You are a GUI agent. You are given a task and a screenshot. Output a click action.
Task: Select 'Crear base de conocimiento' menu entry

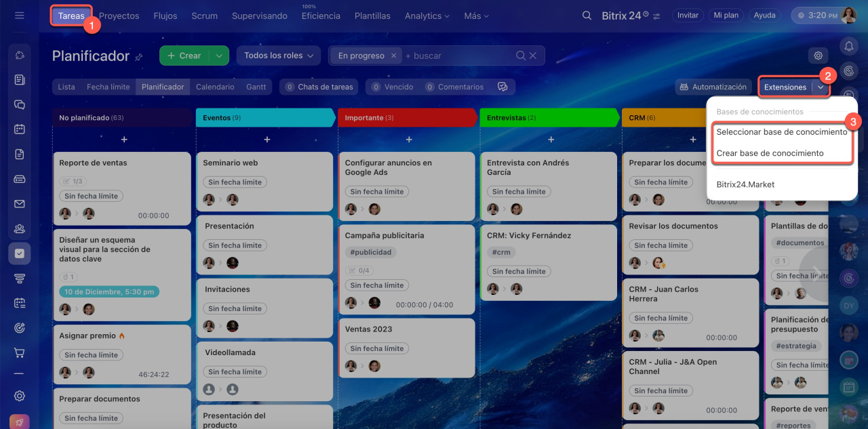click(x=770, y=153)
